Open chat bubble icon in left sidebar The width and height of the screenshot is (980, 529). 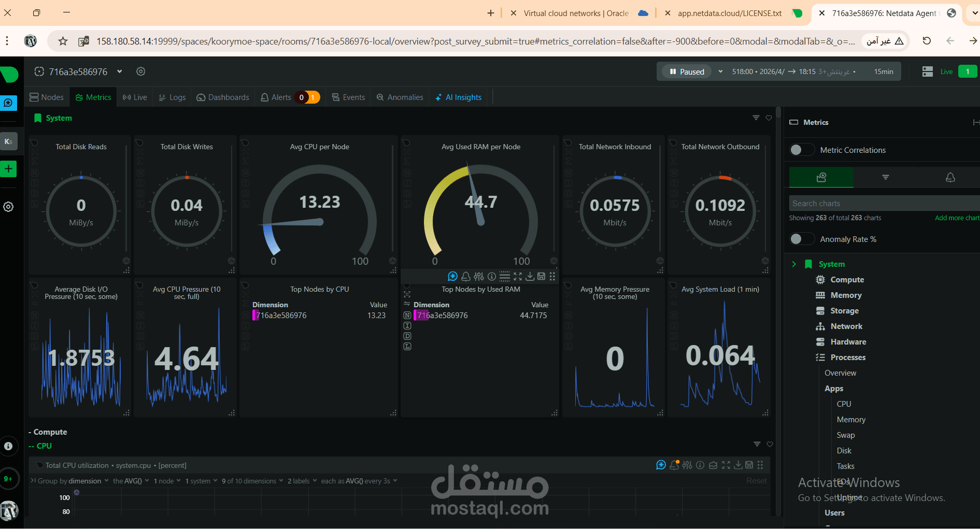pos(8,103)
